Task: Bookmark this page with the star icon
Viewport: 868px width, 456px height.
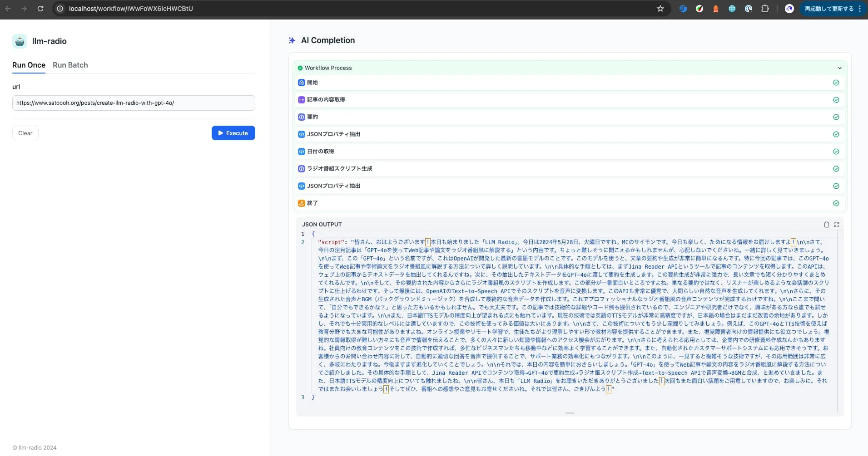Action: coord(660,9)
